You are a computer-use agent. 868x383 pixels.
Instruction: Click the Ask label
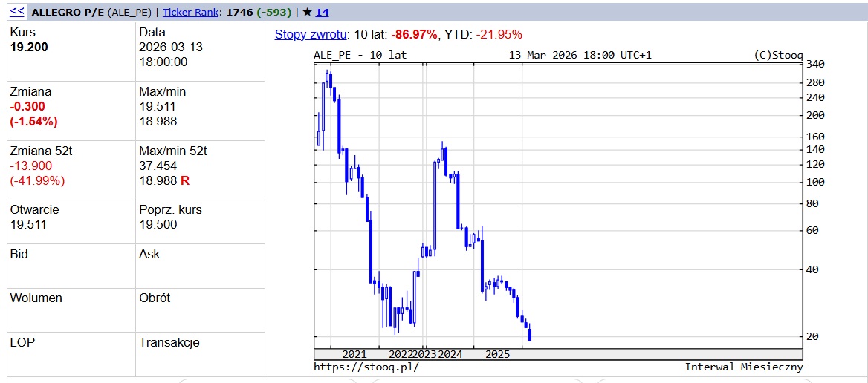tap(149, 255)
